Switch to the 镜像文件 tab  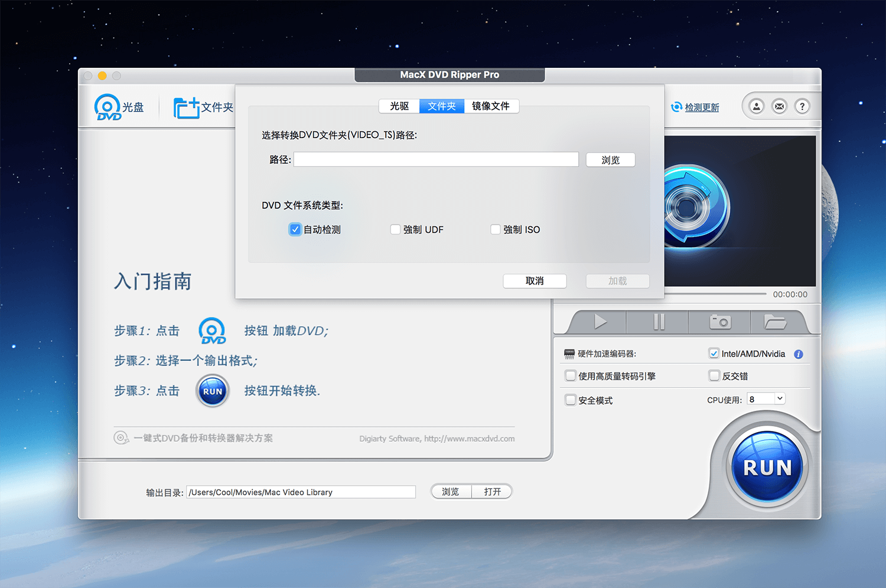491,106
